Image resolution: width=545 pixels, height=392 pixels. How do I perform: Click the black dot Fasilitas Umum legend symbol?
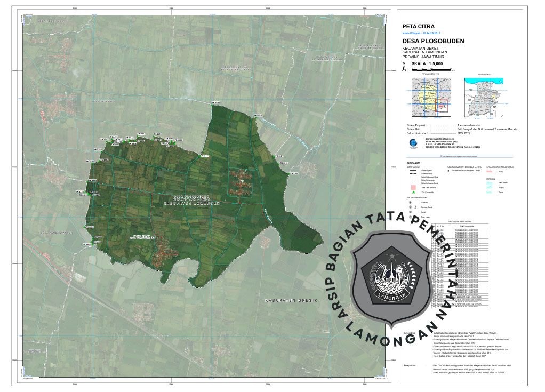click(x=448, y=171)
